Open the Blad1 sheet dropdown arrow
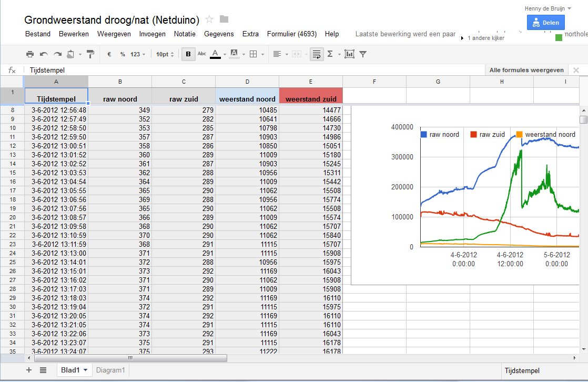The width and height of the screenshot is (588, 382). coord(86,370)
